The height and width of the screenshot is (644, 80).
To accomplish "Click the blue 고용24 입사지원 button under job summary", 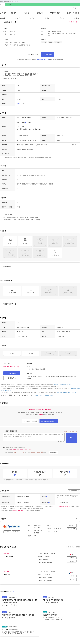I will [47, 55].
